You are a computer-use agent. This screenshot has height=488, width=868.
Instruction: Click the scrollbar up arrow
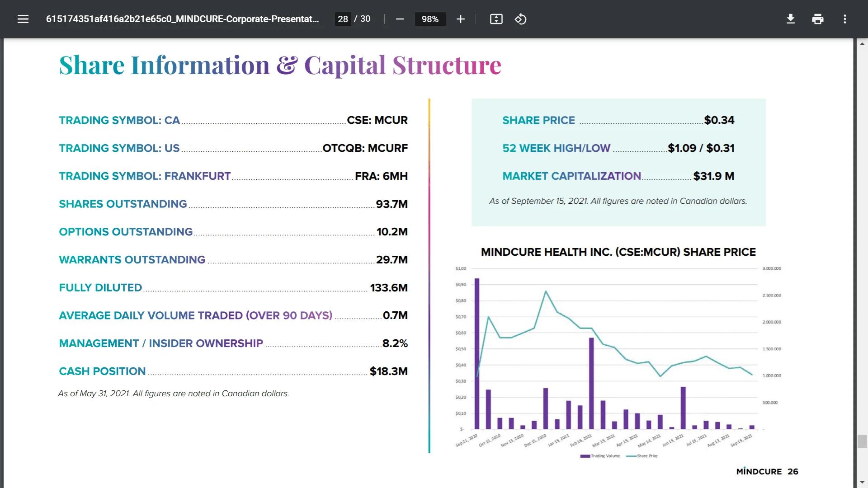click(862, 44)
